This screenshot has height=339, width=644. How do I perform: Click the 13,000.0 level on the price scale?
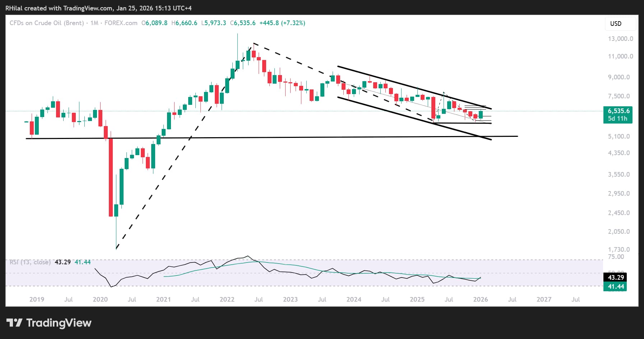tap(621, 38)
